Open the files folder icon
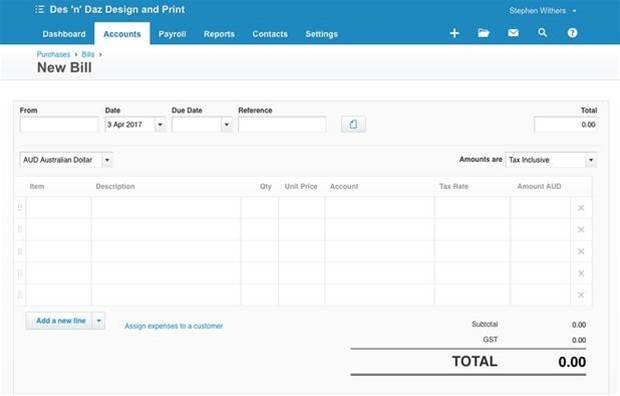The height and width of the screenshot is (396, 620). point(483,33)
